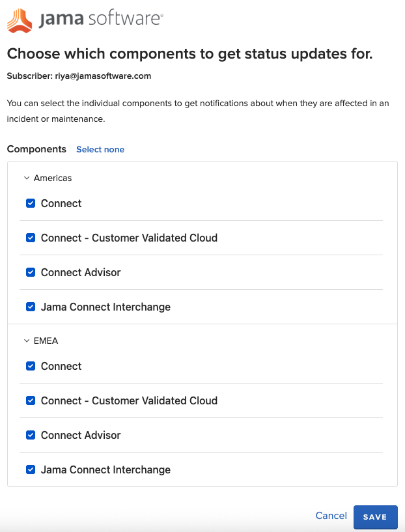Uncheck EMEA Connect checkbox
The height and width of the screenshot is (532, 405).
point(31,366)
